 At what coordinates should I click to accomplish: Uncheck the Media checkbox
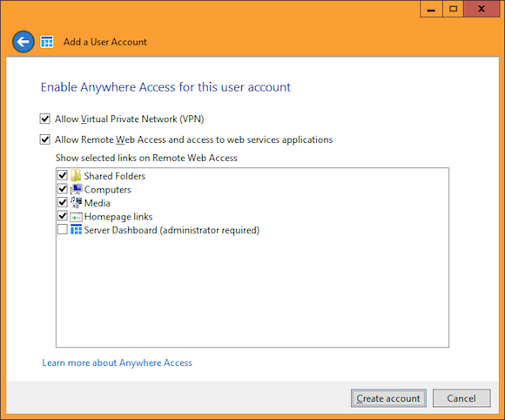(x=63, y=202)
